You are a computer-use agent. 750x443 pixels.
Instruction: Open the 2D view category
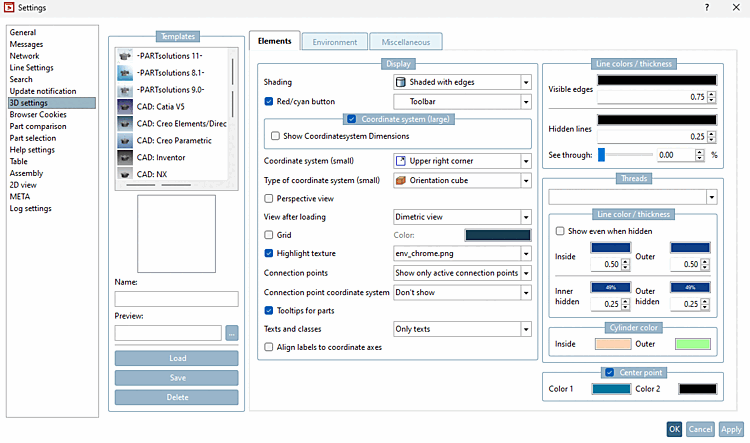pos(23,185)
